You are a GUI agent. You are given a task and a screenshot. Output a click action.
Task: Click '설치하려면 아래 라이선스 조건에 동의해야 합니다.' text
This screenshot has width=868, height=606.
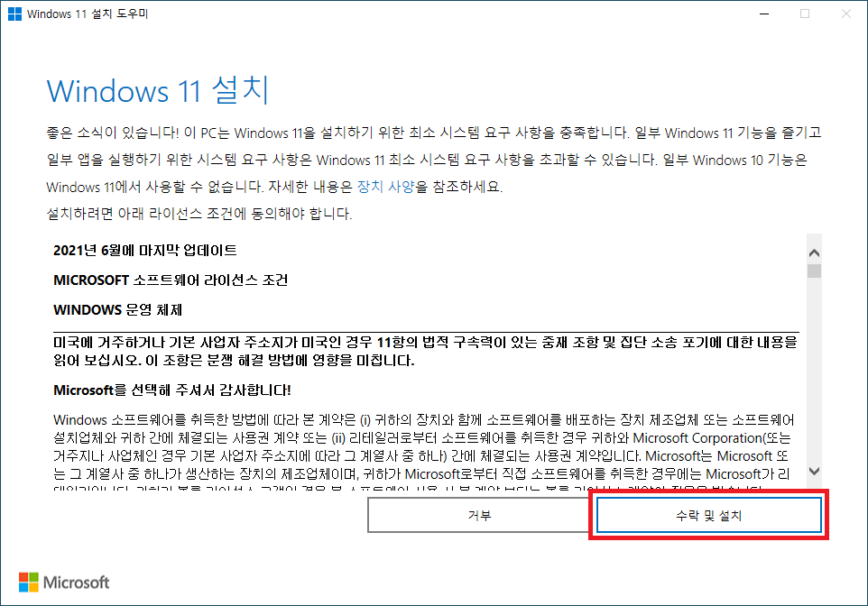pos(199,214)
